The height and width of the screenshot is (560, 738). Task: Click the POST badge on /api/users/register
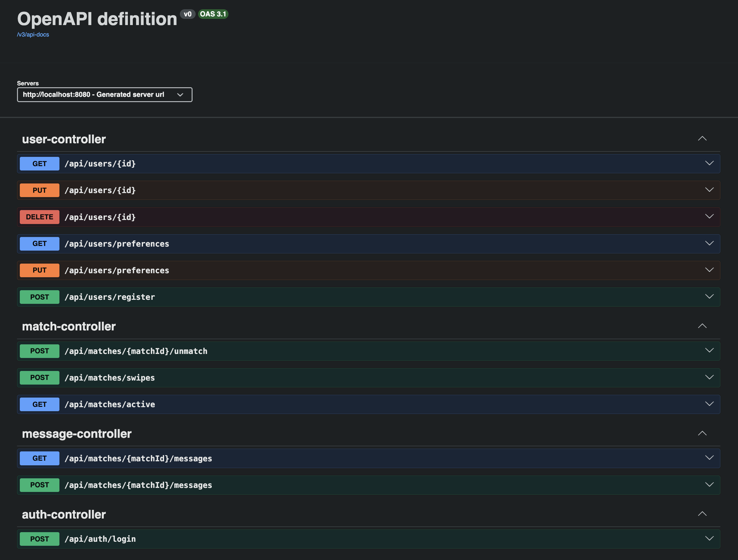click(x=39, y=297)
